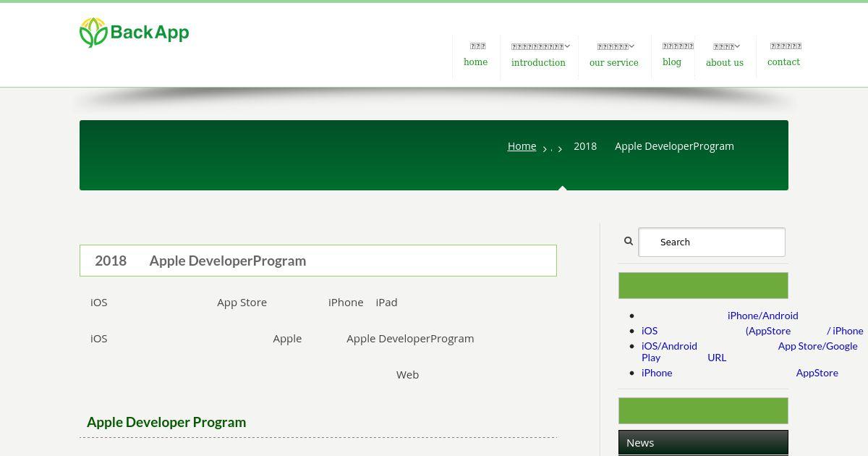Open the contact menu item

click(784, 54)
